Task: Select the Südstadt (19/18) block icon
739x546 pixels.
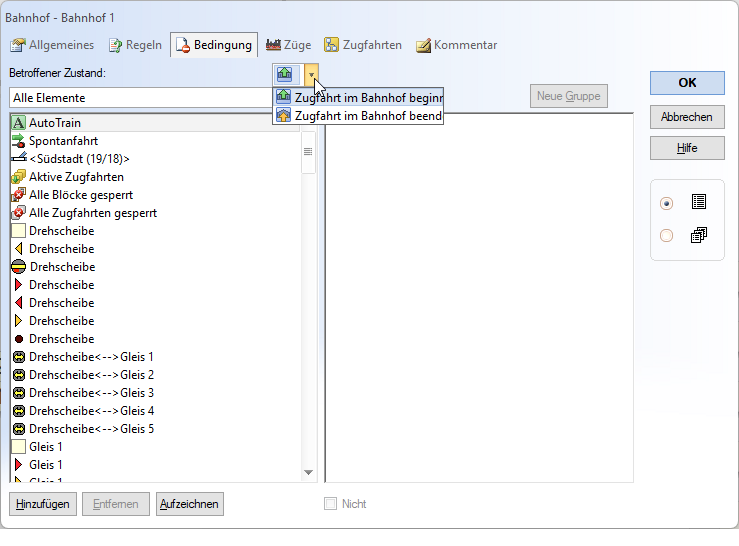Action: (18, 158)
